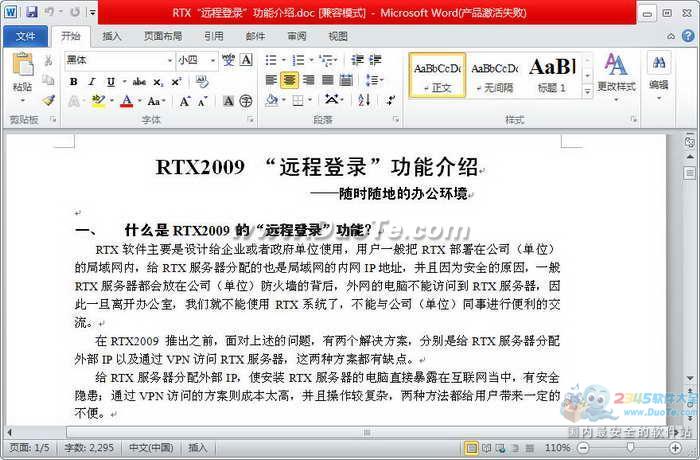Toggle Underline formatting

111,82
